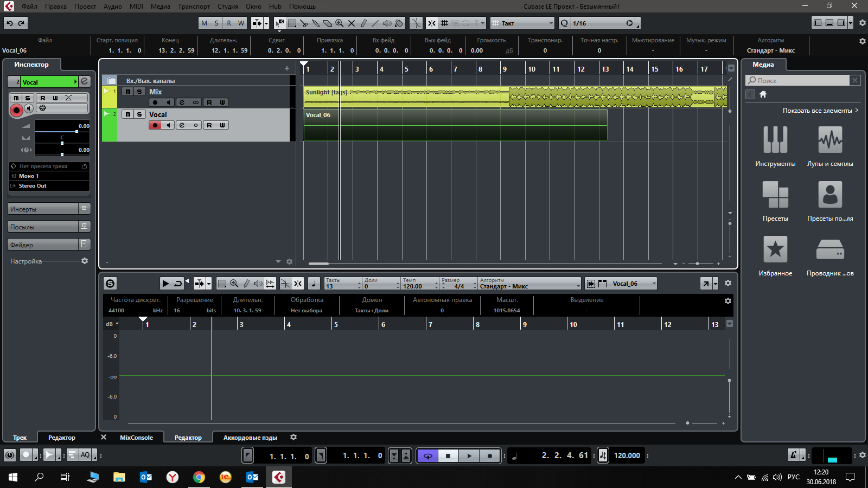Toggle record enable on the Vocal track row
The height and width of the screenshot is (488, 868).
155,125
